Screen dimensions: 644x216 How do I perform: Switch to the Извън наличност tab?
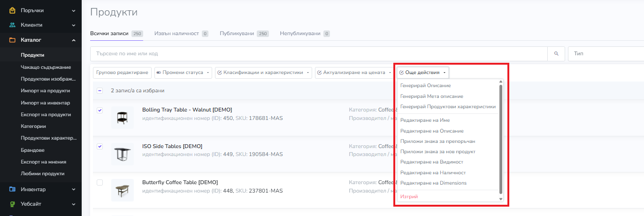click(x=176, y=34)
